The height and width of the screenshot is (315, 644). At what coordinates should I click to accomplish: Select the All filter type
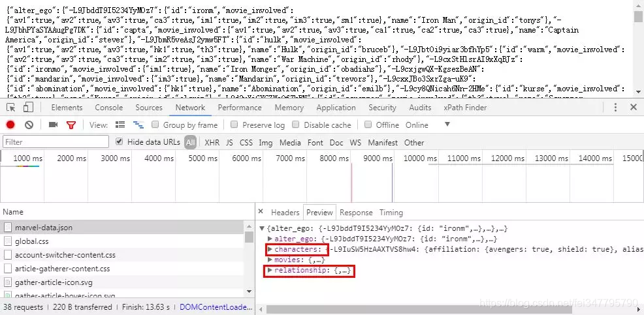190,142
